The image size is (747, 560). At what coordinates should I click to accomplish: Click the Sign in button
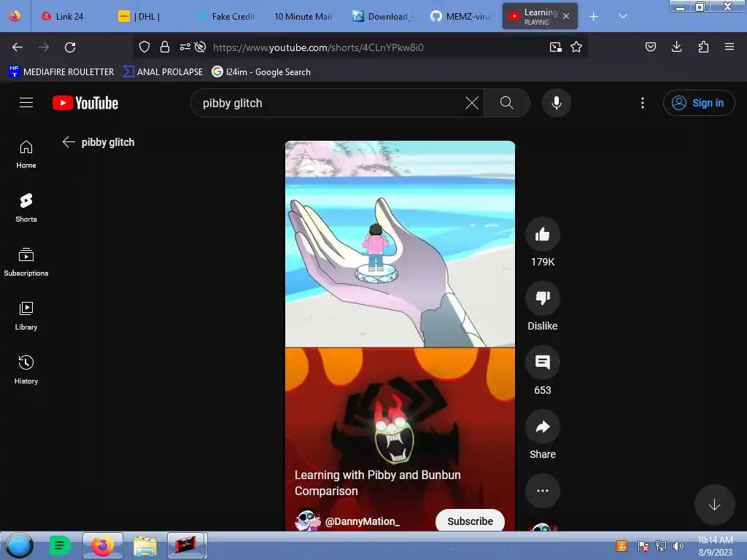pos(699,103)
